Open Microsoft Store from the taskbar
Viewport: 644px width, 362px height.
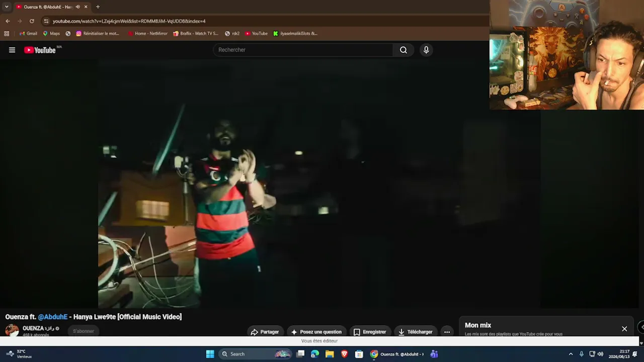pyautogui.click(x=359, y=354)
